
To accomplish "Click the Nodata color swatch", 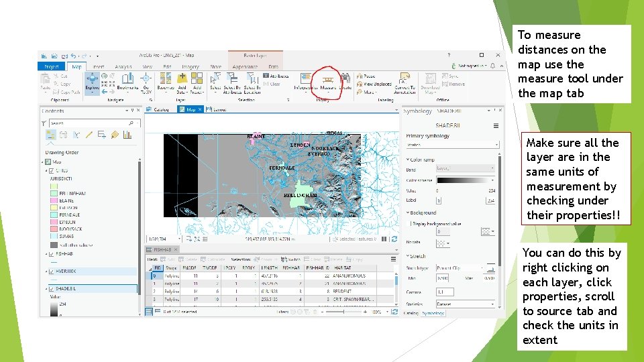I will [443, 243].
